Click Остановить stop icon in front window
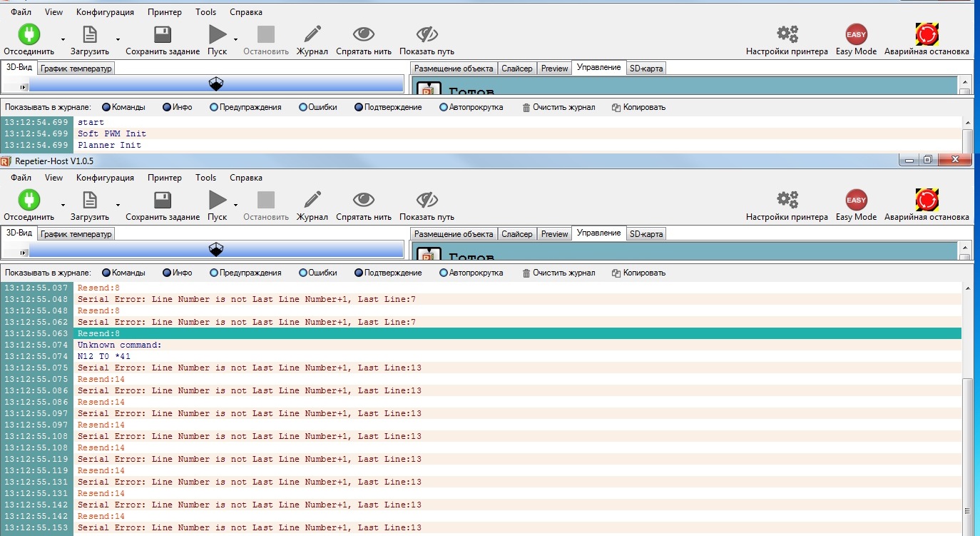980x536 pixels. 266,200
